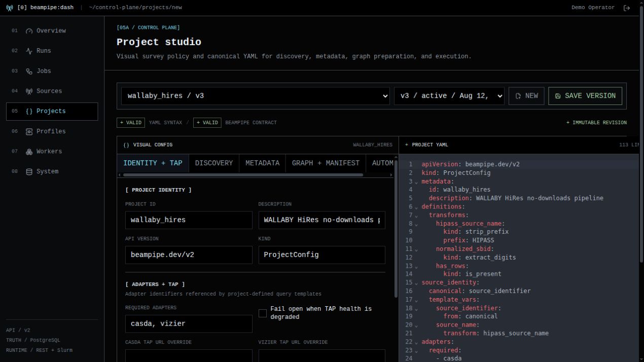Switch to the IDENTITY + TAP tab
Image resolution: width=644 pixels, height=362 pixels.
click(x=153, y=163)
